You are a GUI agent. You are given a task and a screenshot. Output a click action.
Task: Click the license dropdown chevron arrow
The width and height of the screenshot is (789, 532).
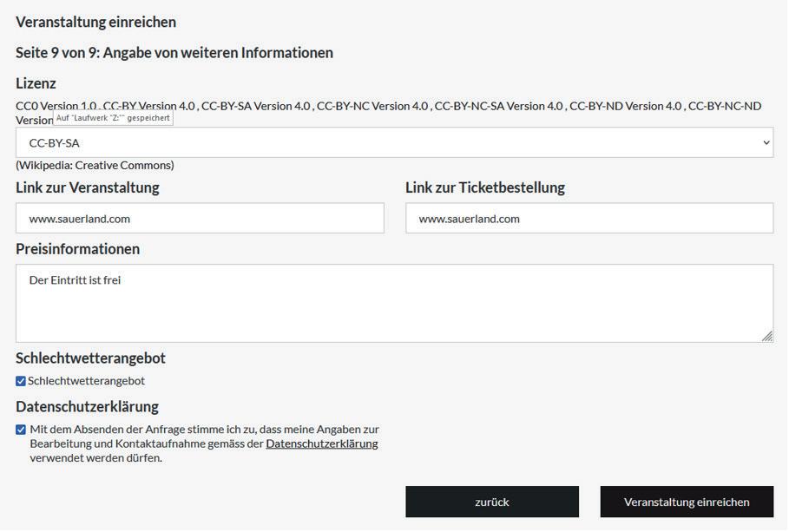(766, 143)
